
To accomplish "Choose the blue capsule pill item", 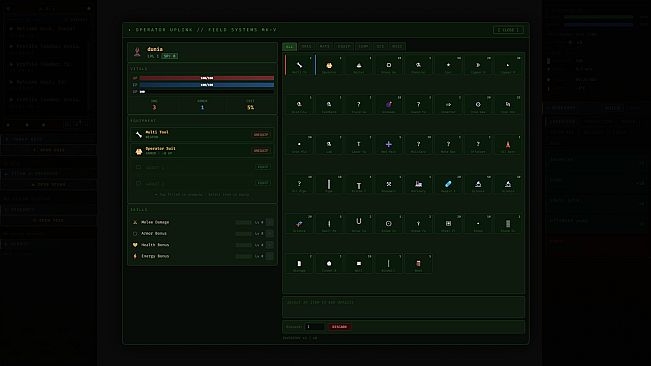I will pyautogui.click(x=448, y=184).
